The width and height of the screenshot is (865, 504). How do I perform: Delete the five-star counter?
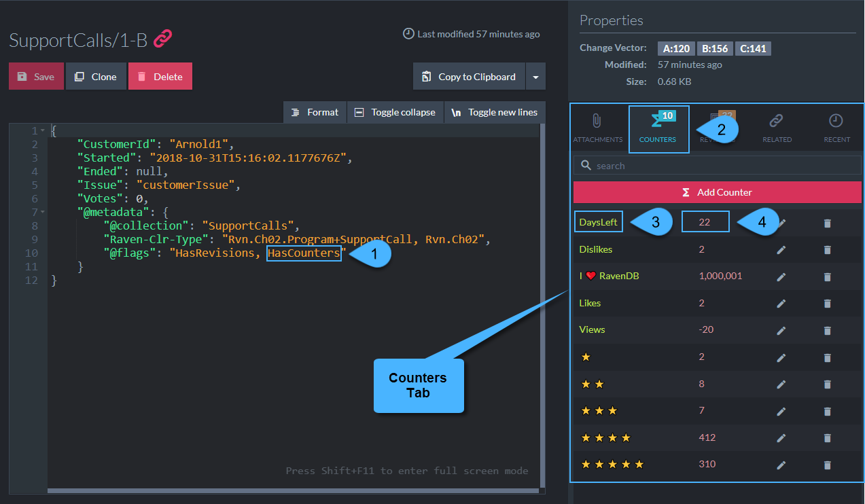coord(827,465)
